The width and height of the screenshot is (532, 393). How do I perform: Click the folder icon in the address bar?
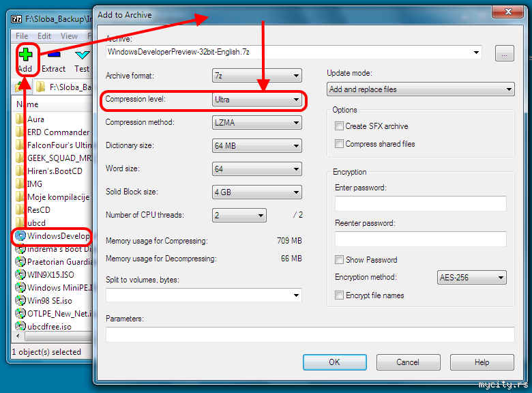pos(40,87)
